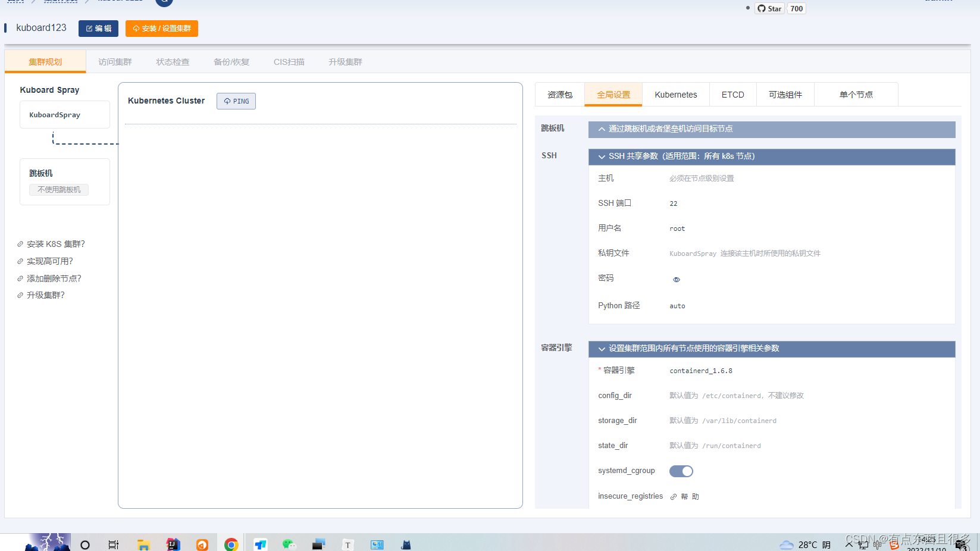
Task: Click the 私钥文件 field
Action: tap(745, 253)
